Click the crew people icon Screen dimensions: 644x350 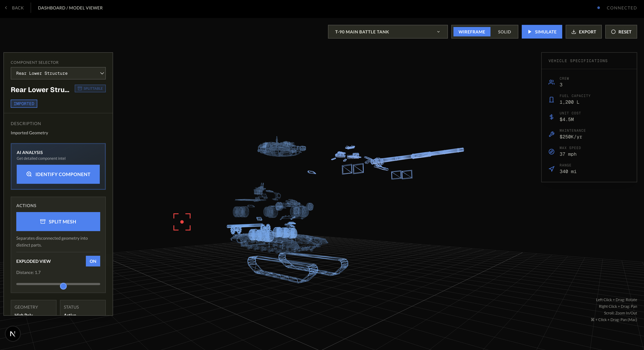[551, 82]
